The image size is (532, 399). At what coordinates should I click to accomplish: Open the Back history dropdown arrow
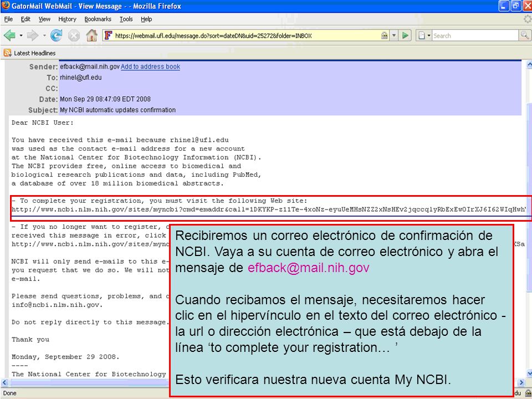tap(21, 35)
